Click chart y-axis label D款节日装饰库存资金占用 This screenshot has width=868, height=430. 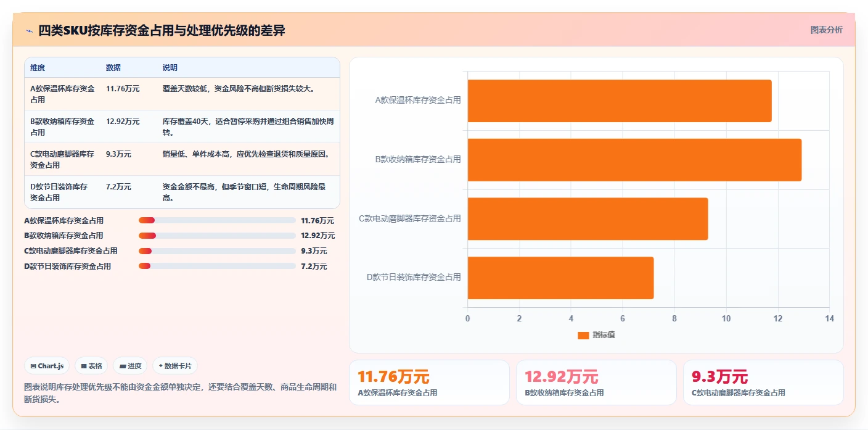[x=414, y=278]
